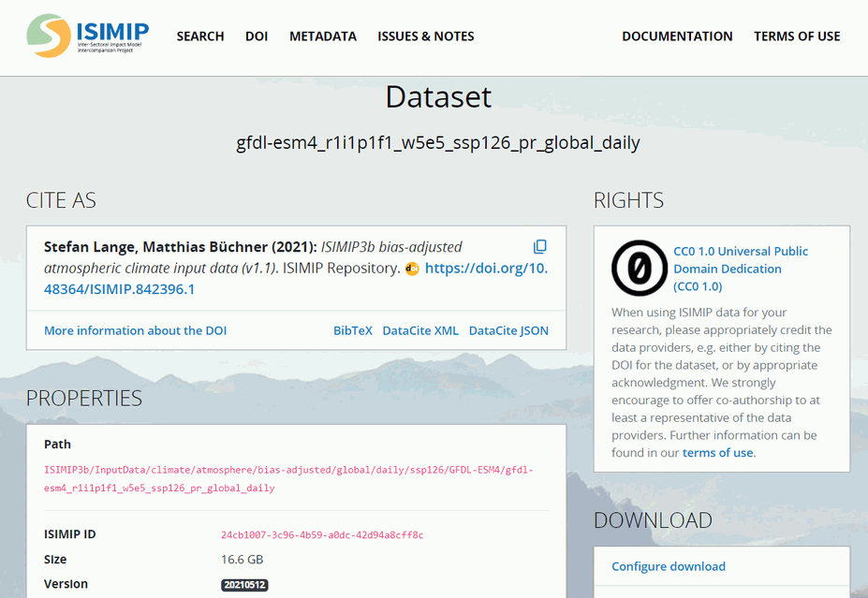Click the orange DOI badge icon
Viewport: 868px width, 598px height.
coord(412,269)
